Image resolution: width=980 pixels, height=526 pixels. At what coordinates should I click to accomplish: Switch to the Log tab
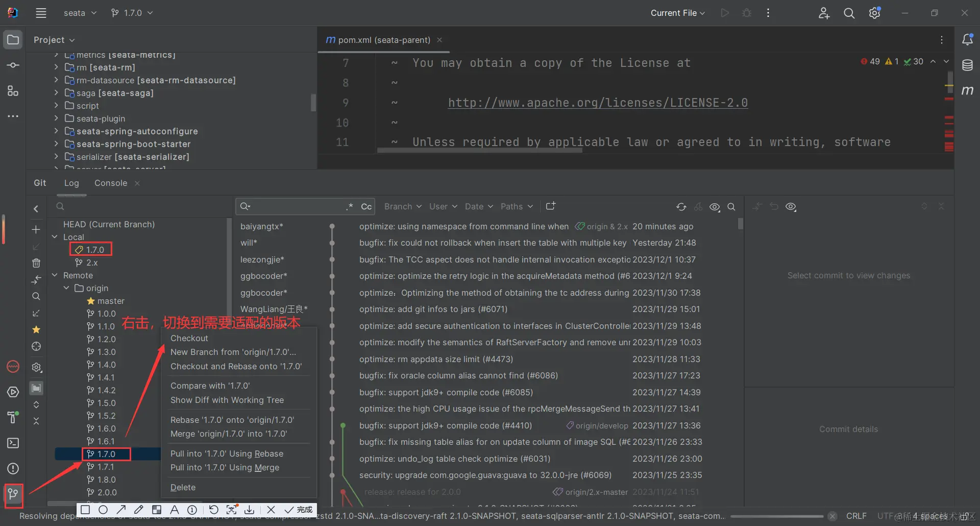tap(71, 183)
